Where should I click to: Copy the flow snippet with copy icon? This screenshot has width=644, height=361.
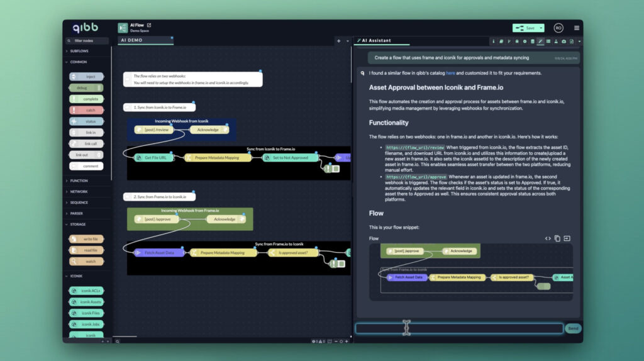[557, 238]
